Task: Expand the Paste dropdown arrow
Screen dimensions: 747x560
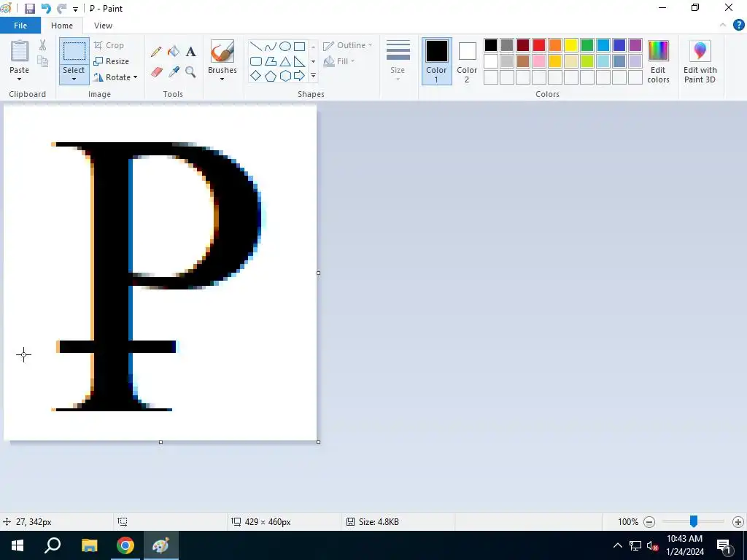Action: point(20,79)
